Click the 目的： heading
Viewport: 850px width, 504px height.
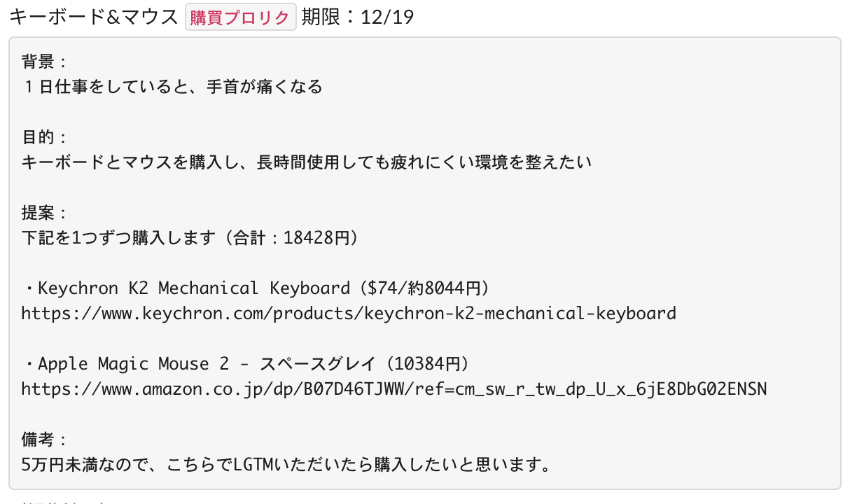45,137
